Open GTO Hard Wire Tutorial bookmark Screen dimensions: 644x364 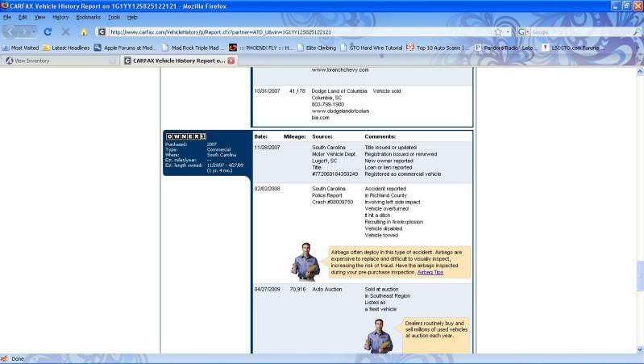pyautogui.click(x=372, y=48)
